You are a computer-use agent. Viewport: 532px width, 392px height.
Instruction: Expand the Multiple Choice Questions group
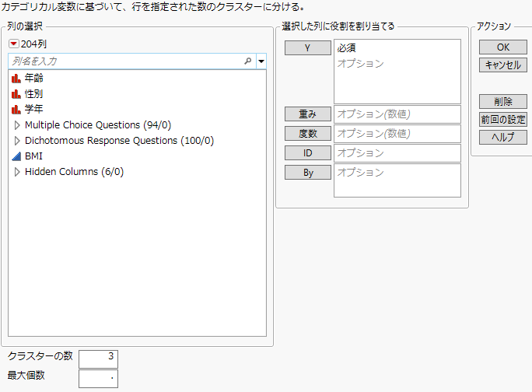click(17, 125)
